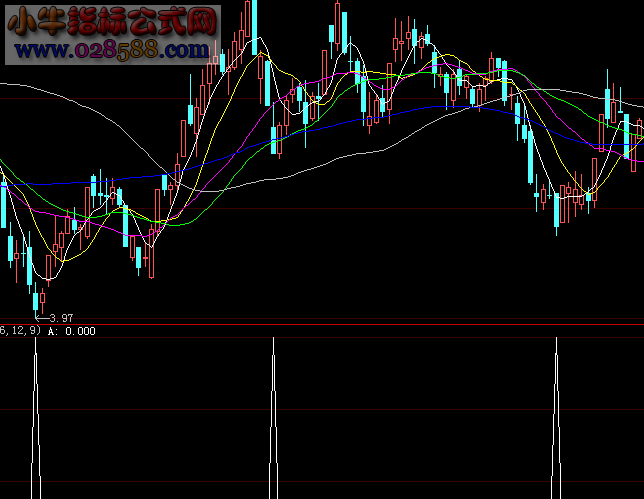
Task: Click the A: 0.000 indicator value
Action: pos(72,331)
